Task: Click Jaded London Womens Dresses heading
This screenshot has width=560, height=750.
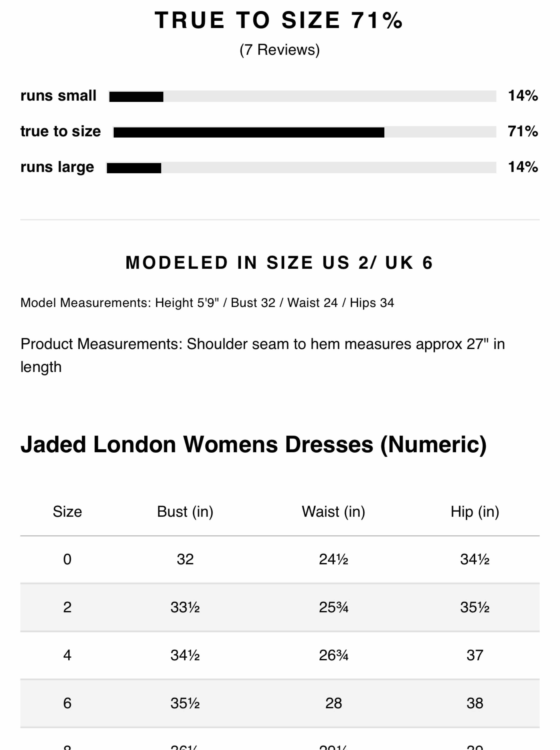Action: pos(253,445)
